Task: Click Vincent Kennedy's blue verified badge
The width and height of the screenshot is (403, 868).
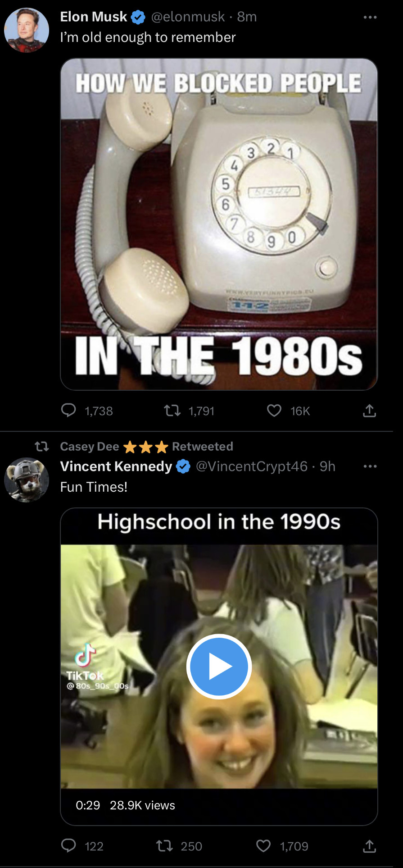Action: (x=183, y=466)
